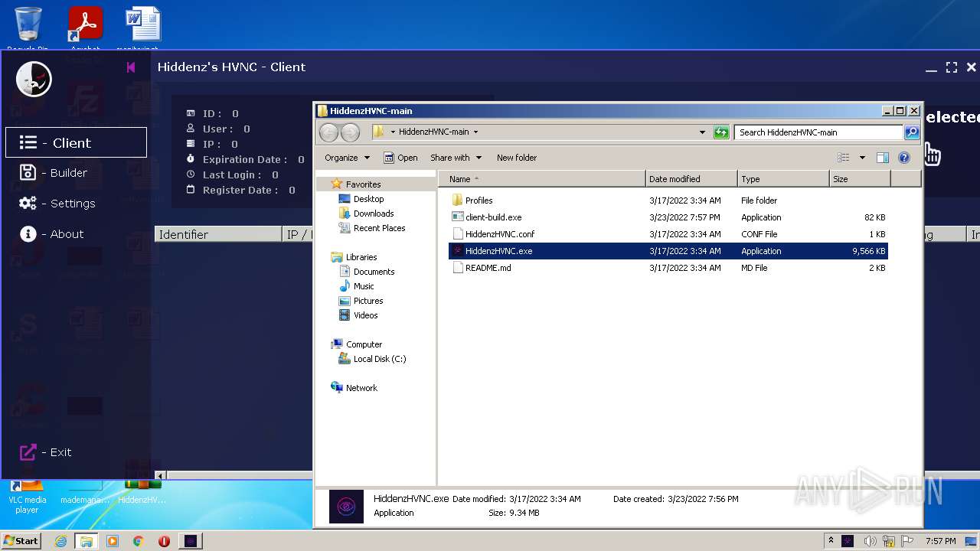
Task: Toggle the preview pane
Action: 883,158
